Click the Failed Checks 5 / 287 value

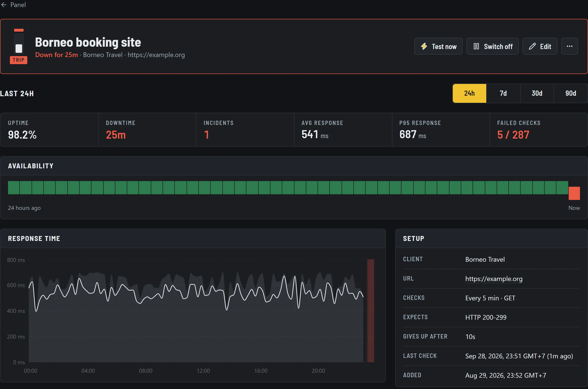pos(513,135)
